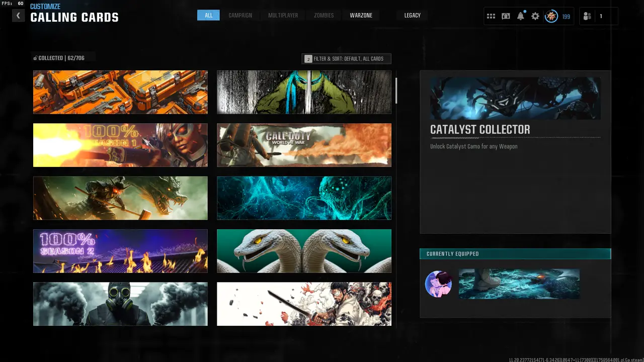Open the party/social icon

(587, 16)
